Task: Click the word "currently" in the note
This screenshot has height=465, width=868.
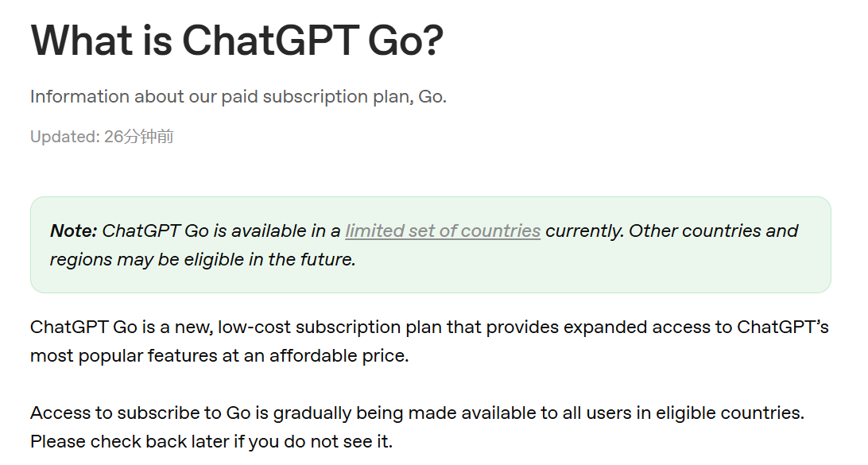Action: pos(584,231)
